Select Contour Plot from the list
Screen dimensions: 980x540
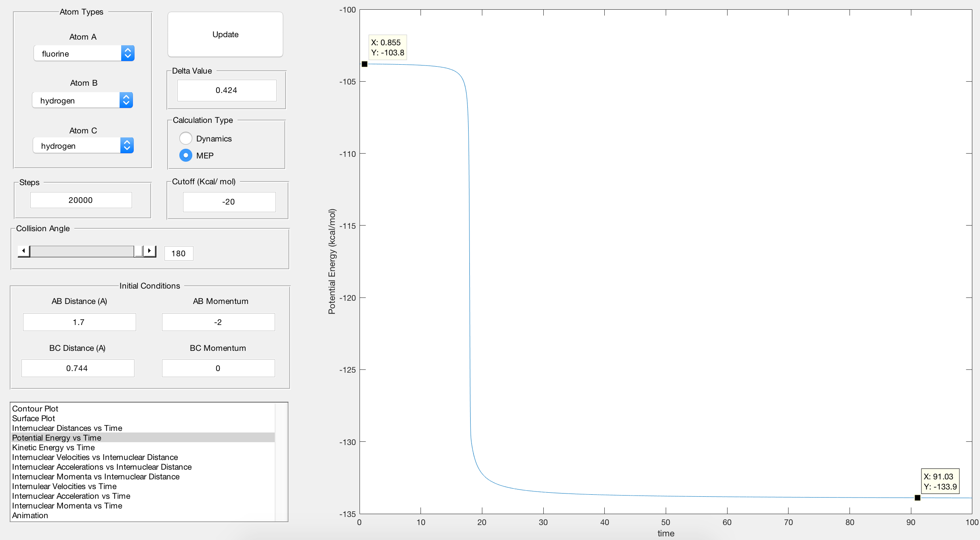coord(35,409)
